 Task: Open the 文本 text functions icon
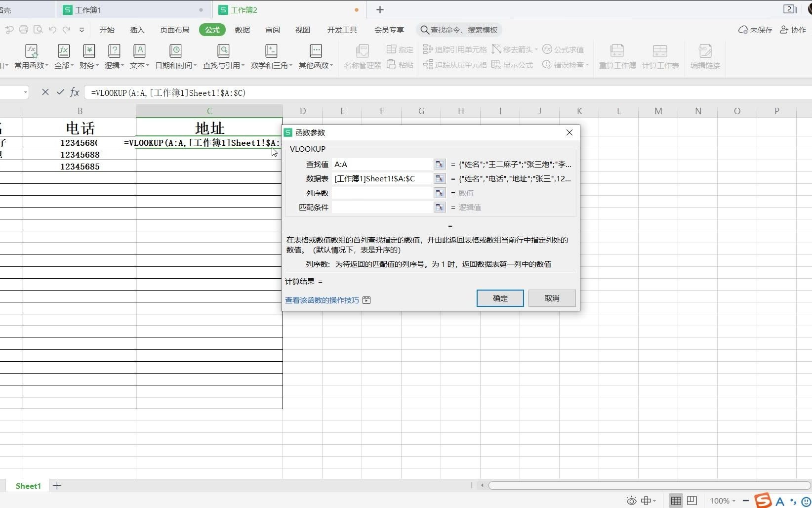pos(139,51)
